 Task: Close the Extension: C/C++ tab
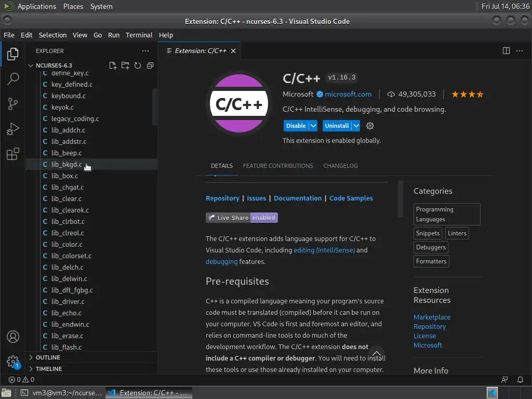(233, 51)
